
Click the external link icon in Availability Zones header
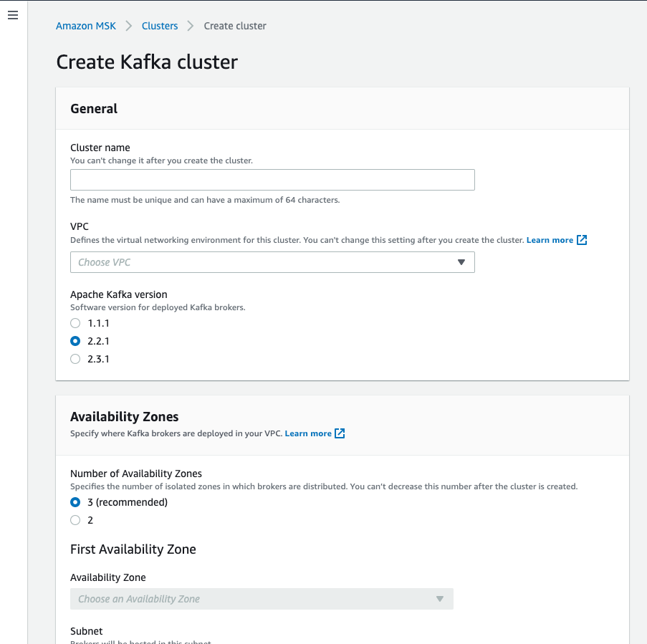[340, 433]
